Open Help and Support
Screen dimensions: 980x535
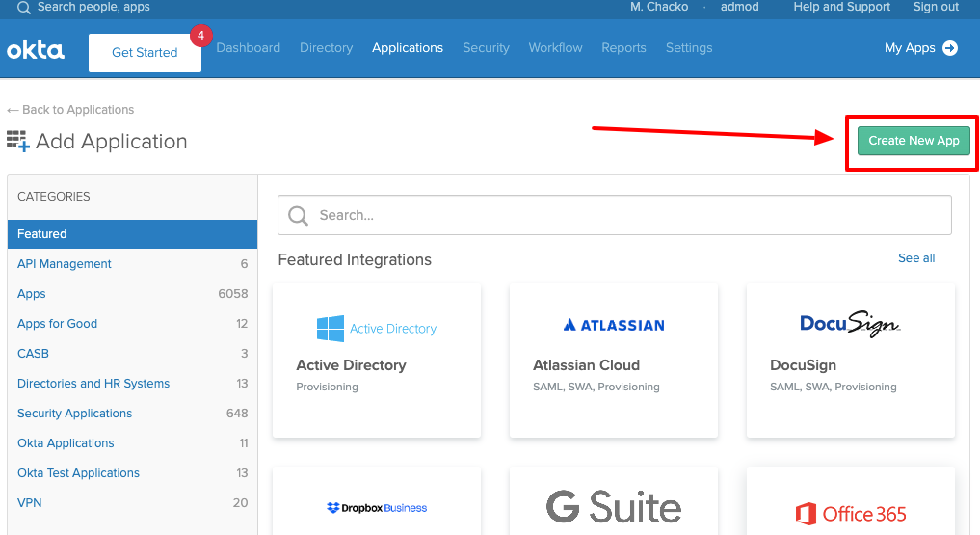tap(842, 7)
